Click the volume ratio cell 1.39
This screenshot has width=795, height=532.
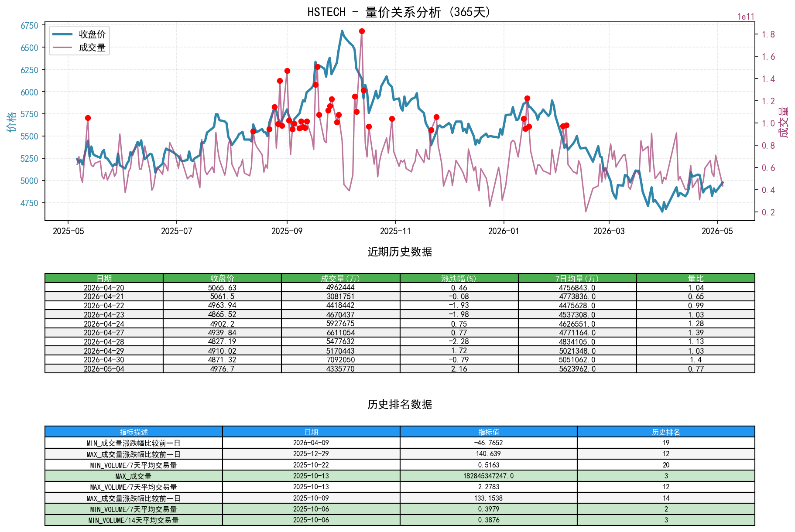pos(696,332)
